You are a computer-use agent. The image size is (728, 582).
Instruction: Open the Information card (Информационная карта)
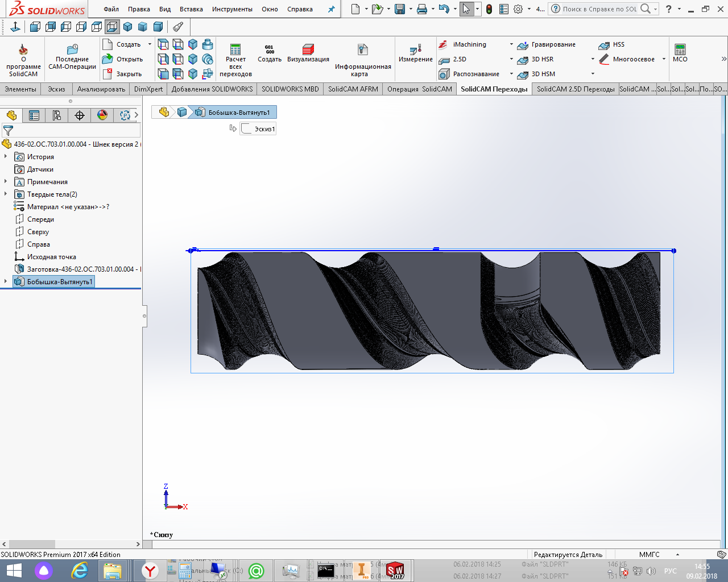click(x=363, y=60)
